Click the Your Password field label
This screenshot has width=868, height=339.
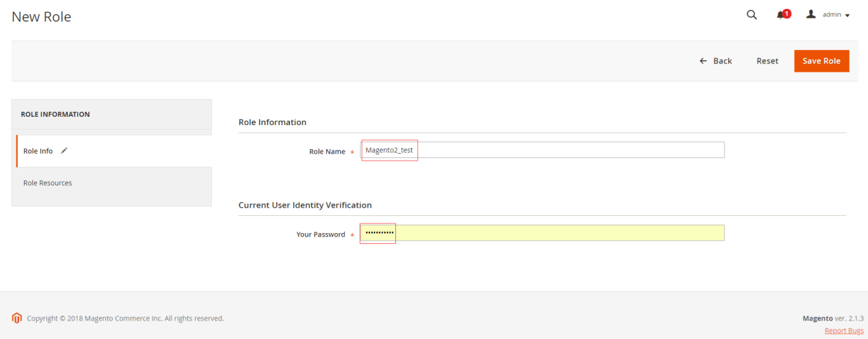click(x=320, y=234)
